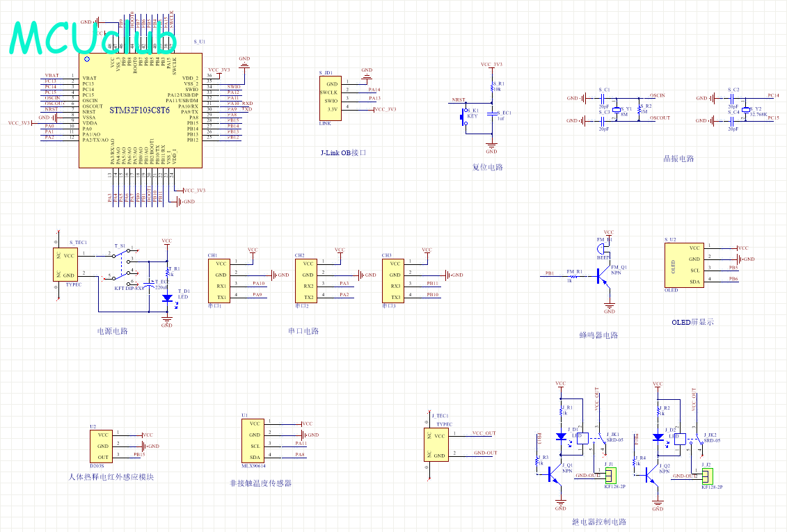Viewport: 787px width, 532px height.
Task: Click the S_Y1 8M crystal symbol
Action: click(617, 109)
